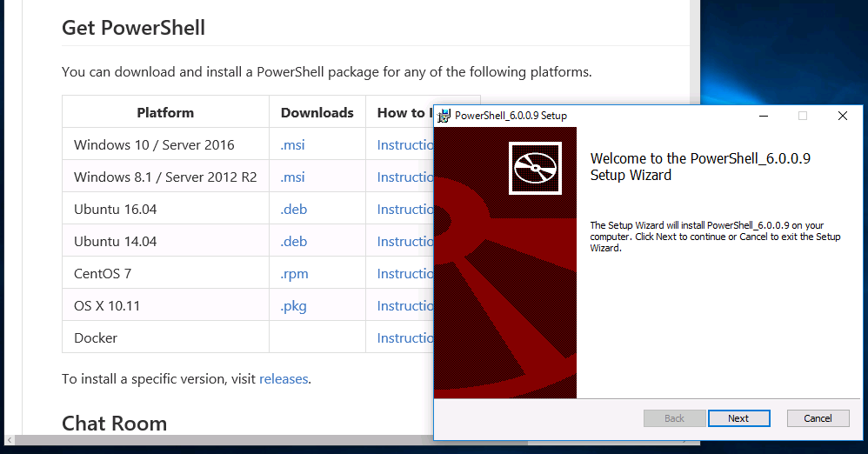868x454 pixels.
Task: Download the .pkg package for OS X 10.11
Action: pyautogui.click(x=293, y=306)
